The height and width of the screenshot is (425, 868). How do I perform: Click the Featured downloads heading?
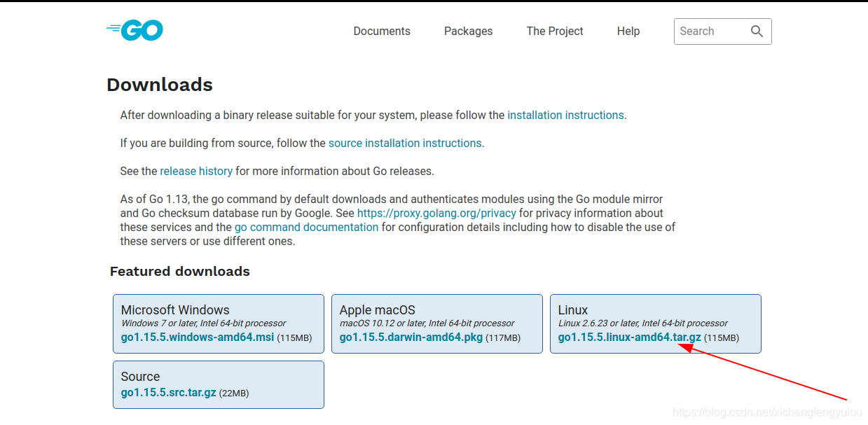pyautogui.click(x=180, y=271)
